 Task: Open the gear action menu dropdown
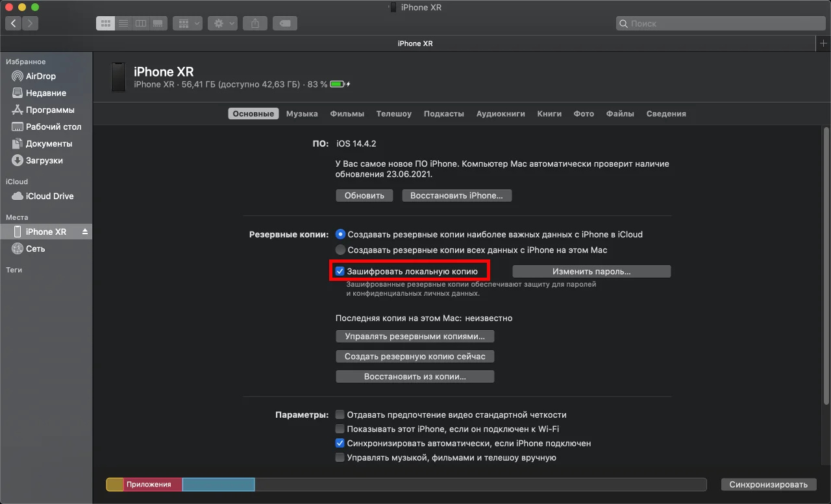(223, 23)
